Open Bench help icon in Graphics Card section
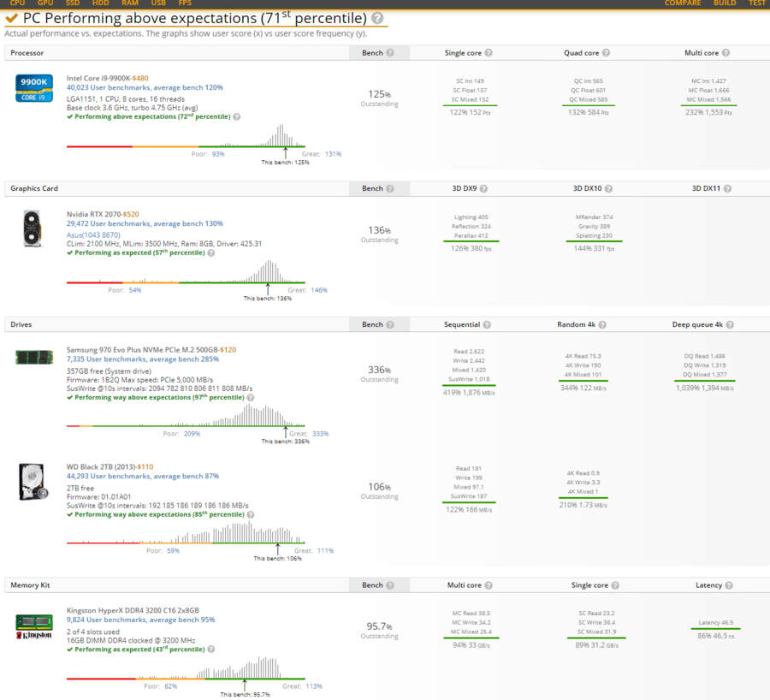The width and height of the screenshot is (770, 700). click(x=390, y=188)
